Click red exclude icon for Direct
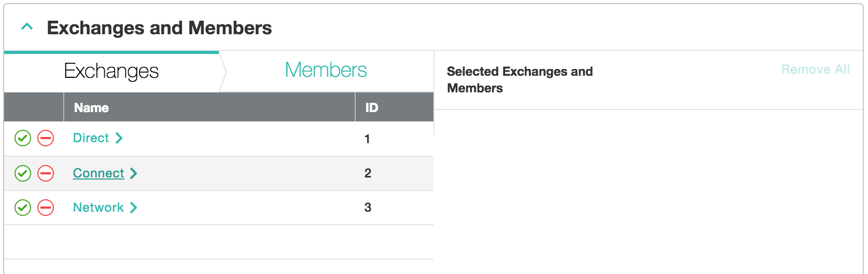The height and width of the screenshot is (274, 868). point(46,138)
